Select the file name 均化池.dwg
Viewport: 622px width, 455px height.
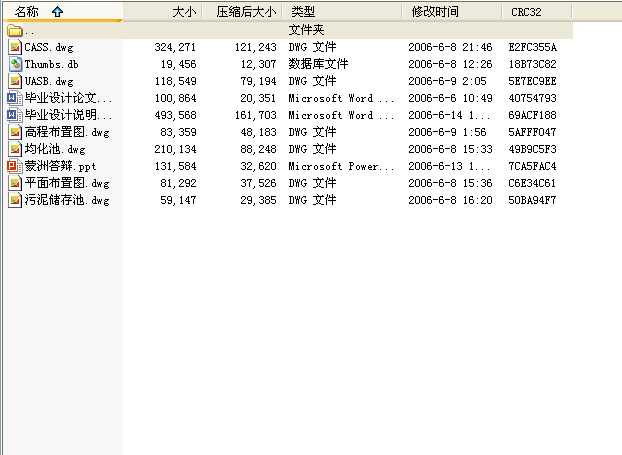point(55,149)
